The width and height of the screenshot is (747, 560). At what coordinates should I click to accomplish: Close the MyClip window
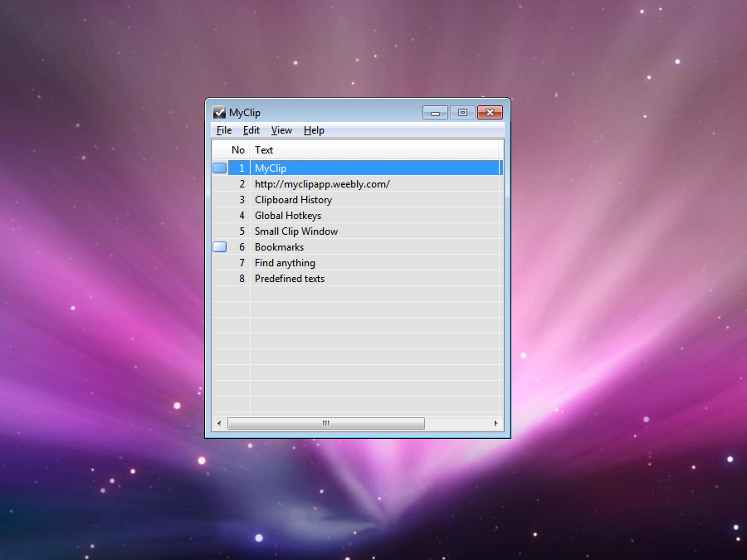(x=490, y=113)
